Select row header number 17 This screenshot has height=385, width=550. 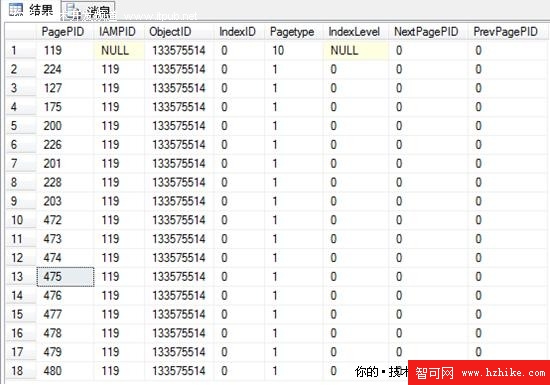(21, 352)
